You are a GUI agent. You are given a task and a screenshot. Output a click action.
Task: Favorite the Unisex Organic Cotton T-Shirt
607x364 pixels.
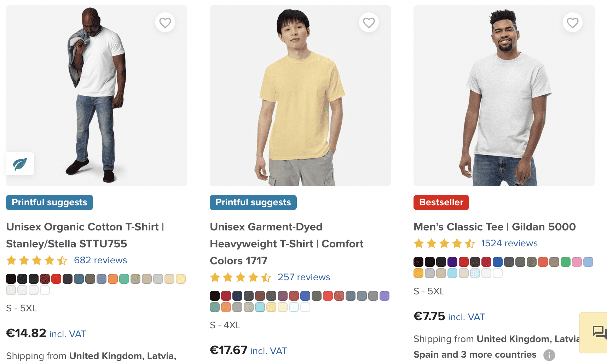[x=165, y=22]
